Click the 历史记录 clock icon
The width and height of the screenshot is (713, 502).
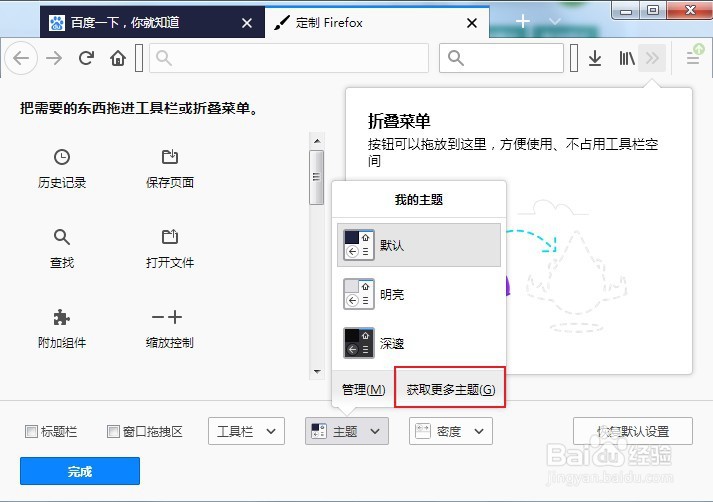click(x=62, y=157)
